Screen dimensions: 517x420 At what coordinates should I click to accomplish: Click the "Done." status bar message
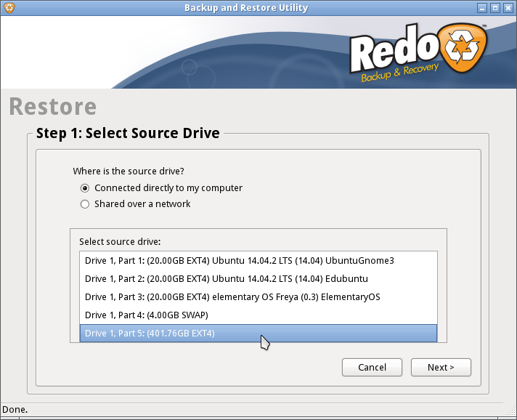(15, 410)
